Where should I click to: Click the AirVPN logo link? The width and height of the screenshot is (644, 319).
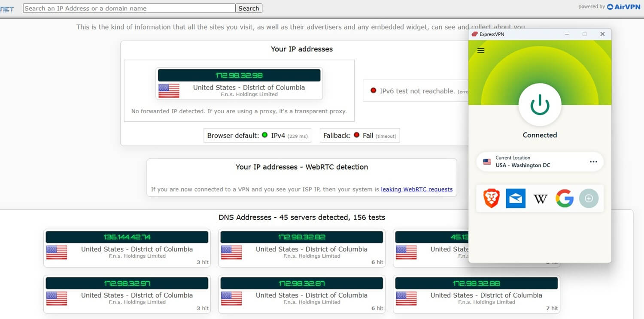coord(623,6)
